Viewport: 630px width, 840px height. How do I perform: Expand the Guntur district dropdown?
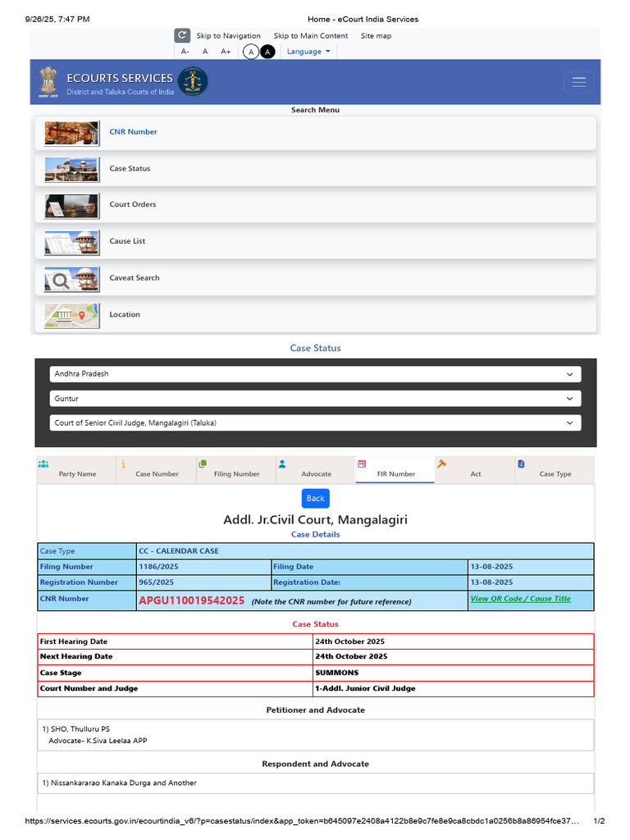coord(315,399)
